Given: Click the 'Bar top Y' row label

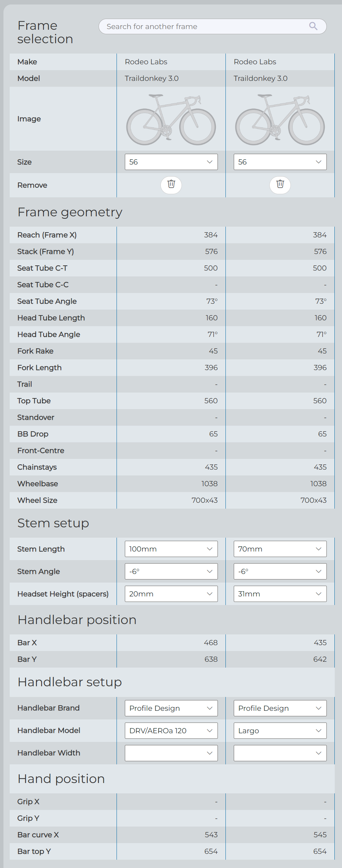Looking at the screenshot, I should [34, 851].
